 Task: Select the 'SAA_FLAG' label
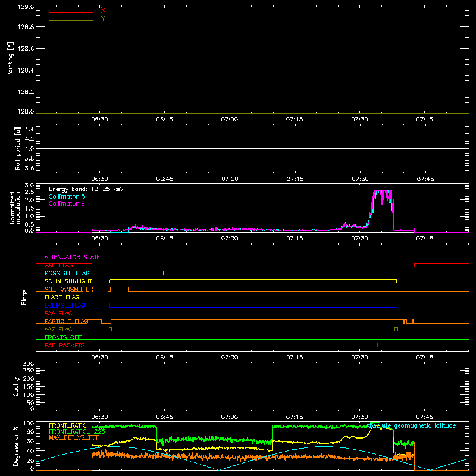tap(58, 314)
